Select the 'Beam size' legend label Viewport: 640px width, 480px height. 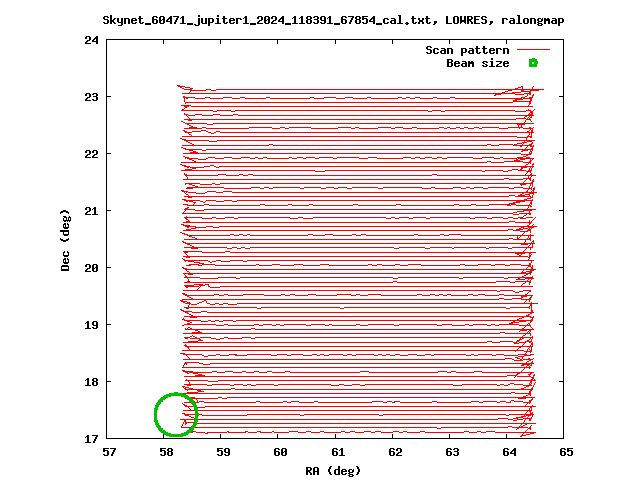tap(478, 63)
